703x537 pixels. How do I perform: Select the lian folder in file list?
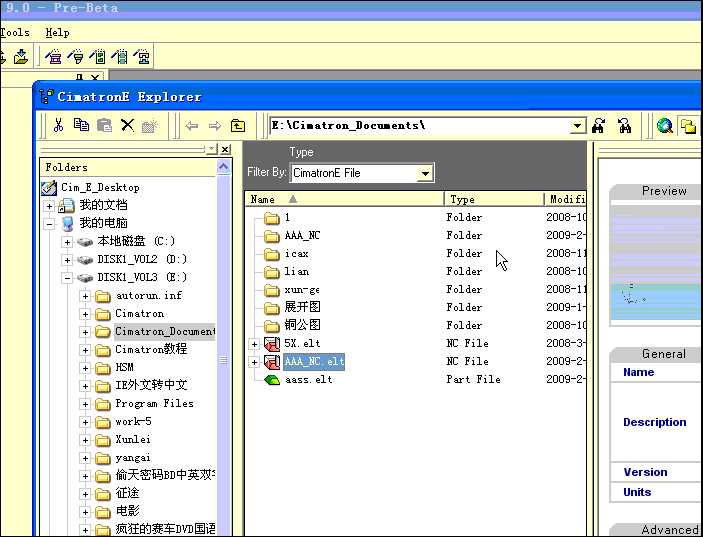click(296, 272)
